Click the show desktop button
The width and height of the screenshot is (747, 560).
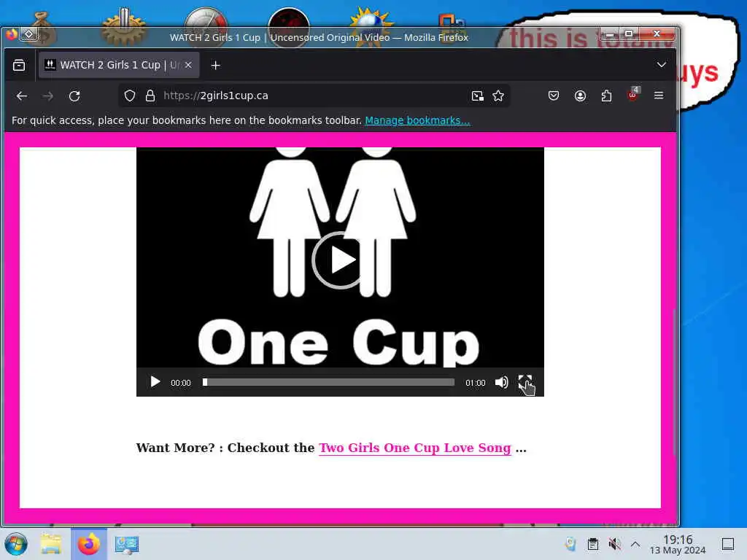click(727, 544)
